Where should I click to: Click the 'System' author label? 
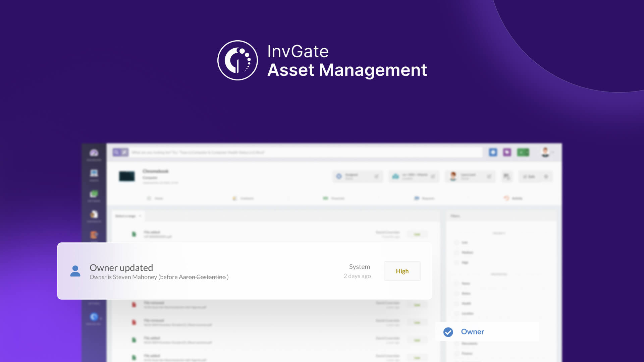[360, 266]
